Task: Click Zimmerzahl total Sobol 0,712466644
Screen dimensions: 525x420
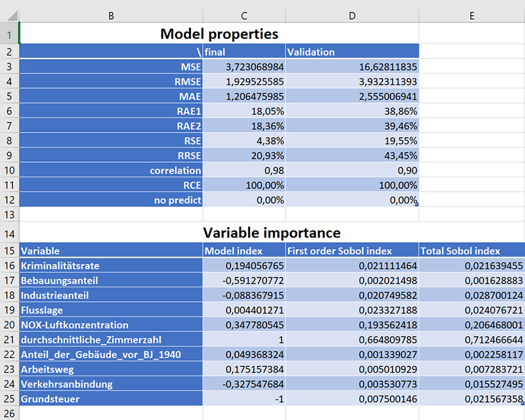Action: (x=472, y=339)
